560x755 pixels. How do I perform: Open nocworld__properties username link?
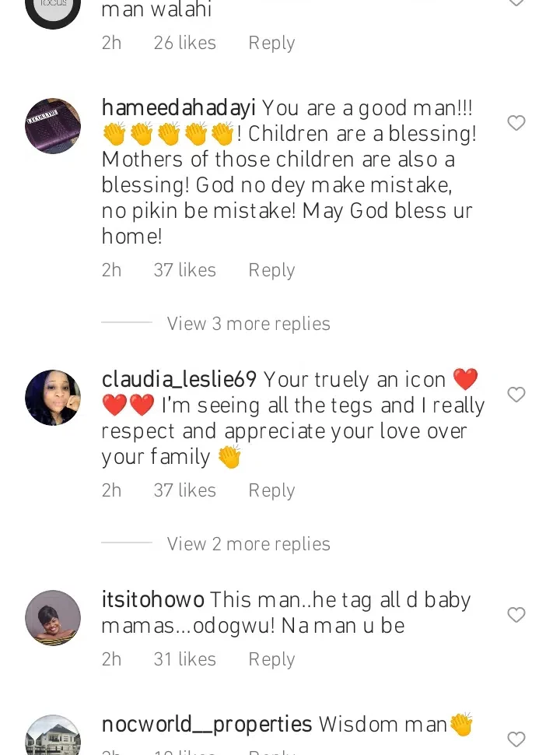click(207, 725)
